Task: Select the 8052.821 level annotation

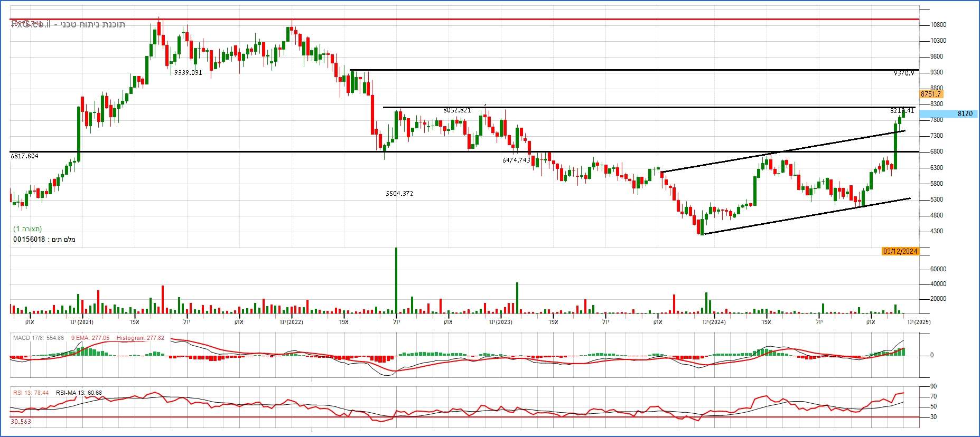Action: (x=457, y=110)
